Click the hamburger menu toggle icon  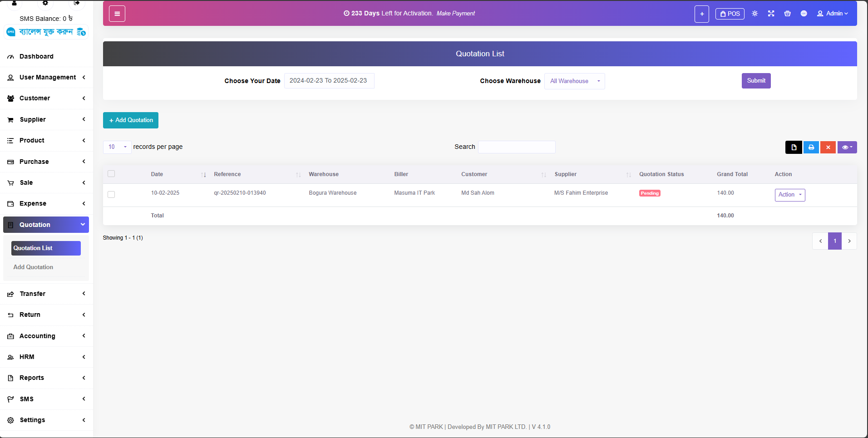point(117,14)
